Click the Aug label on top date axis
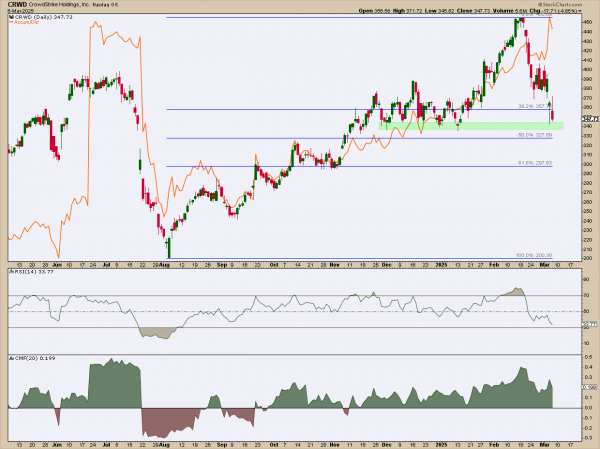This screenshot has height=449, width=600. pos(164,265)
